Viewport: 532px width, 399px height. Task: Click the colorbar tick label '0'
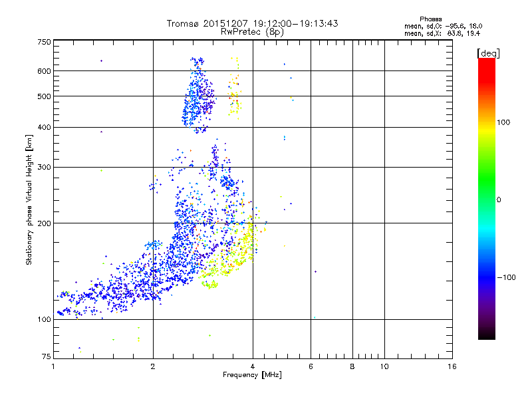(498, 200)
